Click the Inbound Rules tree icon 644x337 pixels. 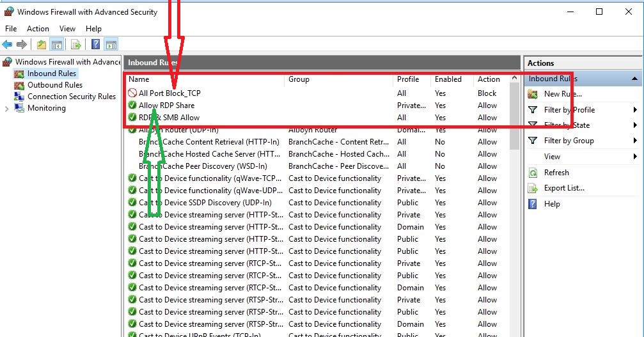pyautogui.click(x=19, y=74)
